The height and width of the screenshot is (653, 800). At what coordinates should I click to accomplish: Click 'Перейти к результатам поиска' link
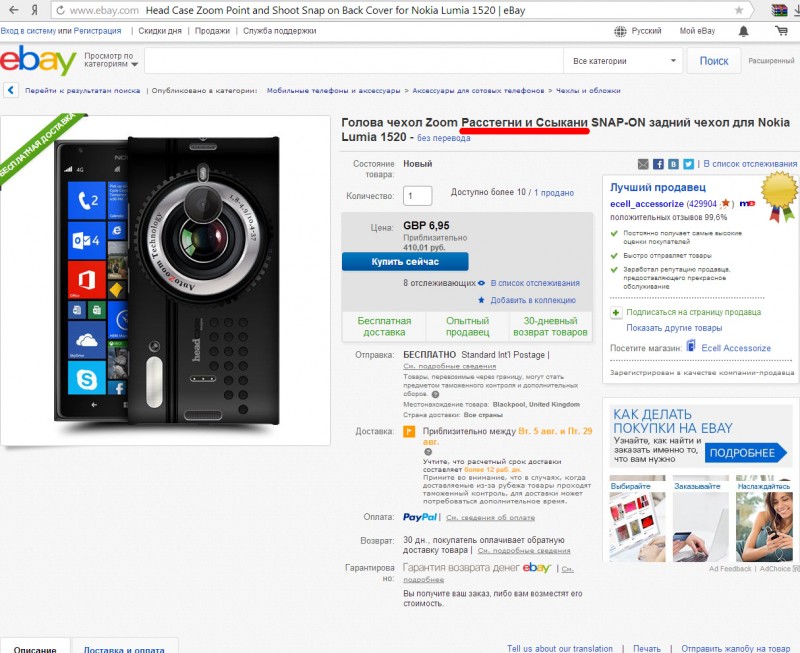tap(83, 90)
